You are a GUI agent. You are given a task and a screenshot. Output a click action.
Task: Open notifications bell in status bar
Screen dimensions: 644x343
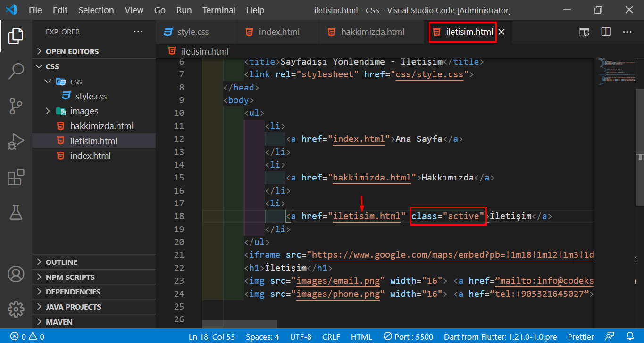pos(630,336)
